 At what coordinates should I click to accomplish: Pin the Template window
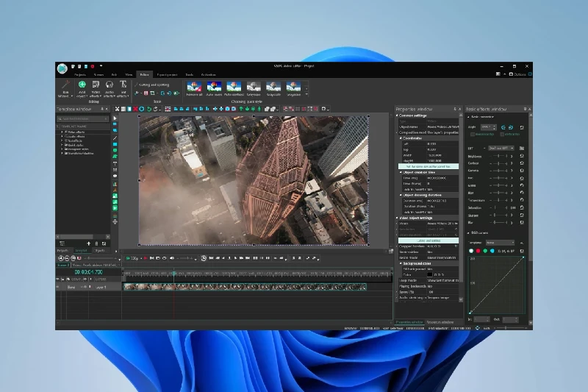102,109
